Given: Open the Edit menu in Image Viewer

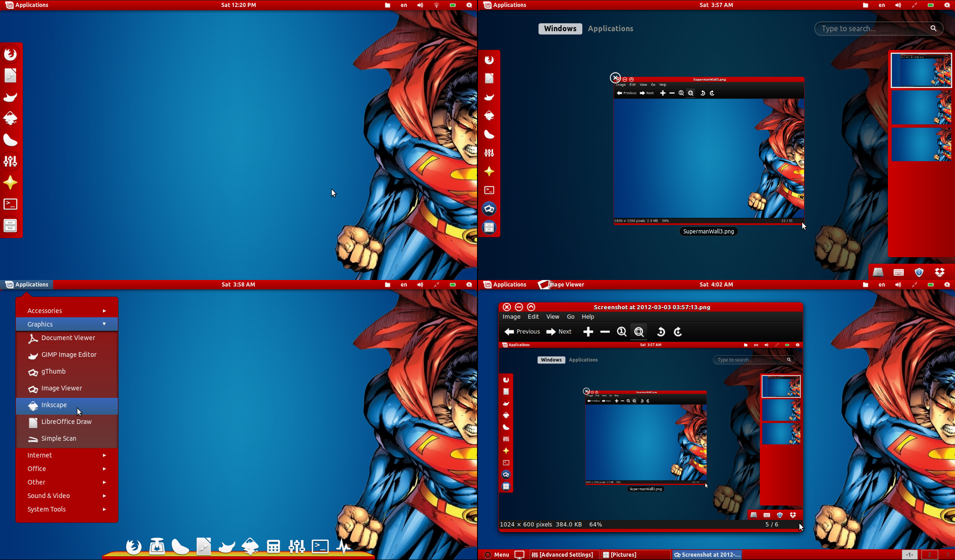Looking at the screenshot, I should point(533,317).
